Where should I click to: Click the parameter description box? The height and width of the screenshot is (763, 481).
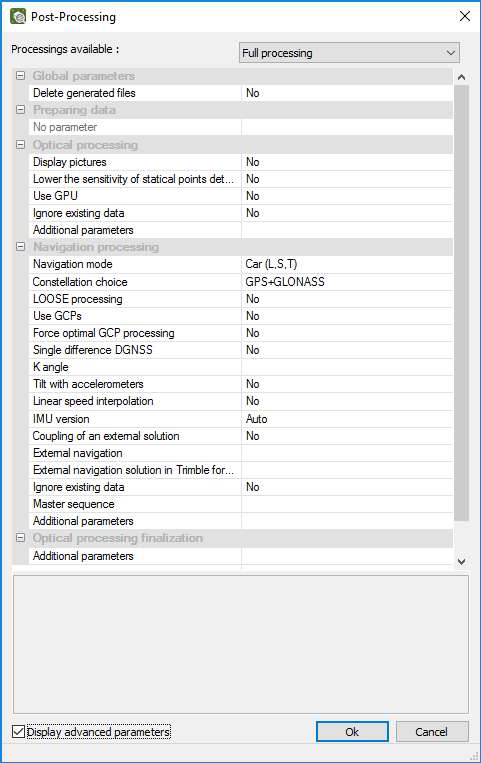point(241,644)
